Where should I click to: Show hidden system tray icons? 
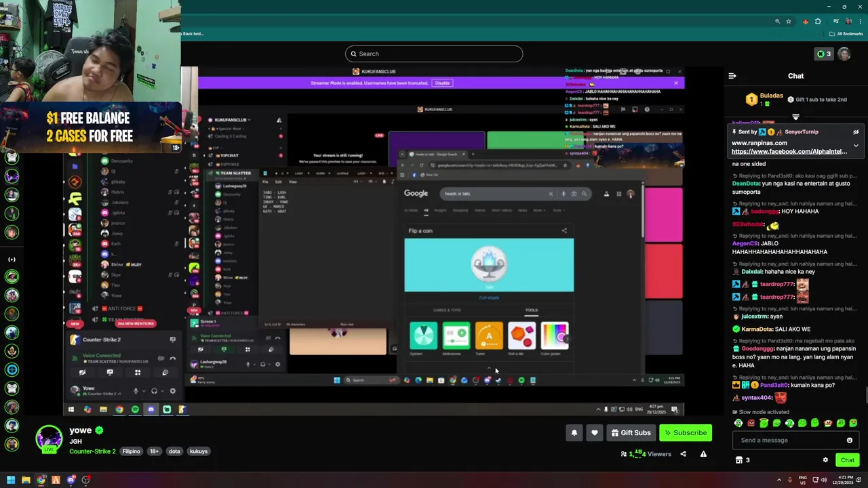coord(778,480)
